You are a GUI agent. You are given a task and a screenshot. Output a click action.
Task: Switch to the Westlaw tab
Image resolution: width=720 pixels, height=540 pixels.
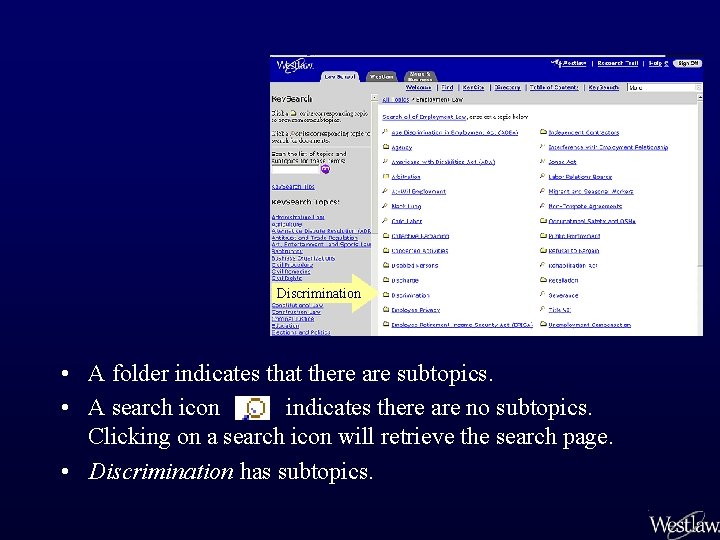pos(382,77)
